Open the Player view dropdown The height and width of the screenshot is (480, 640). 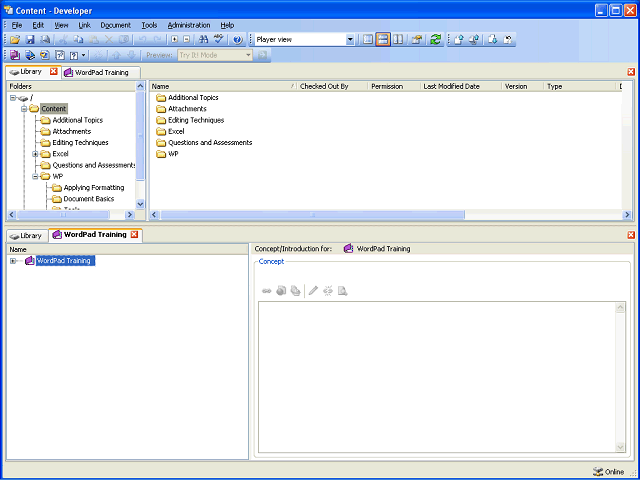(x=350, y=40)
